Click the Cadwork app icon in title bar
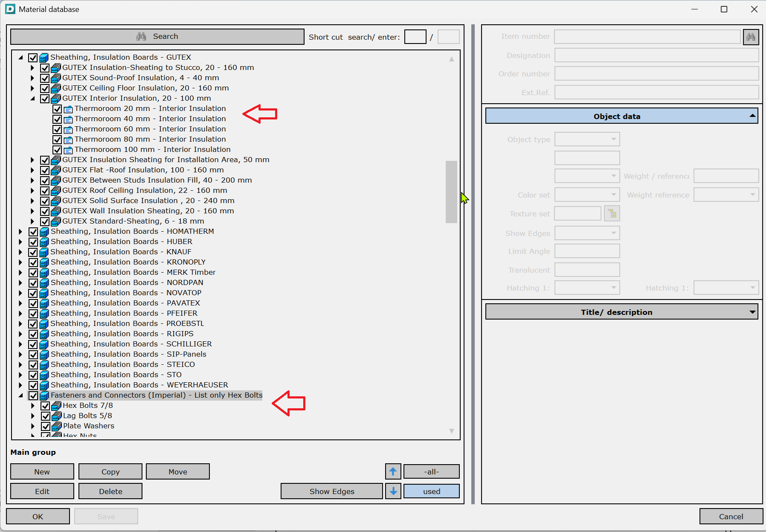766x532 pixels. pyautogui.click(x=10, y=9)
